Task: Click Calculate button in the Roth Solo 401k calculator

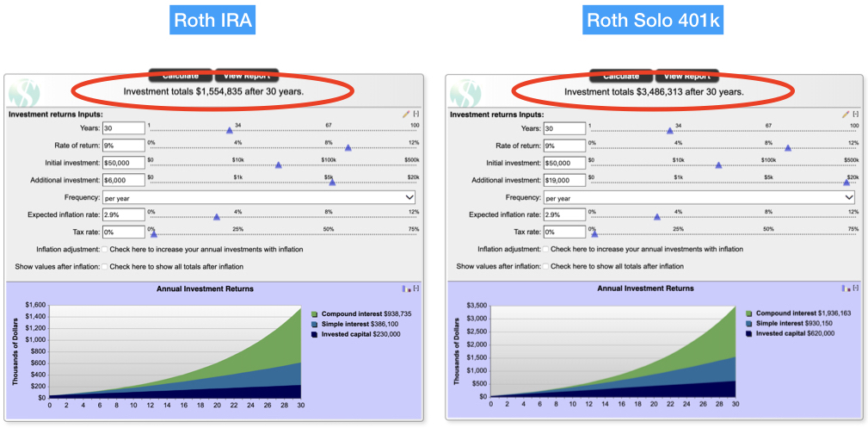Action: [621, 76]
